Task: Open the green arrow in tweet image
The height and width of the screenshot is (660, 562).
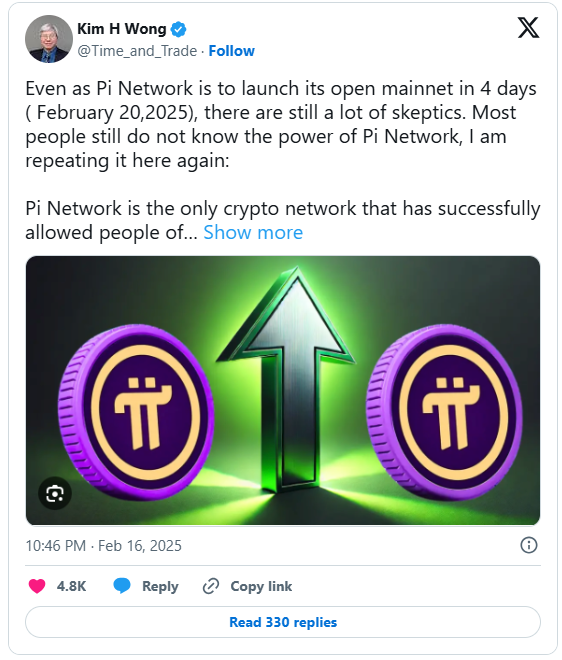Action: pos(286,380)
